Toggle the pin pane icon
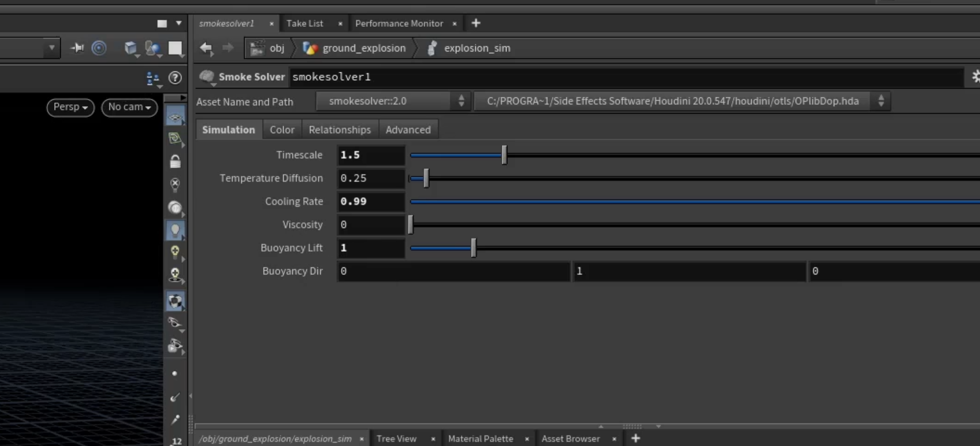Image resolution: width=980 pixels, height=446 pixels. (77, 48)
